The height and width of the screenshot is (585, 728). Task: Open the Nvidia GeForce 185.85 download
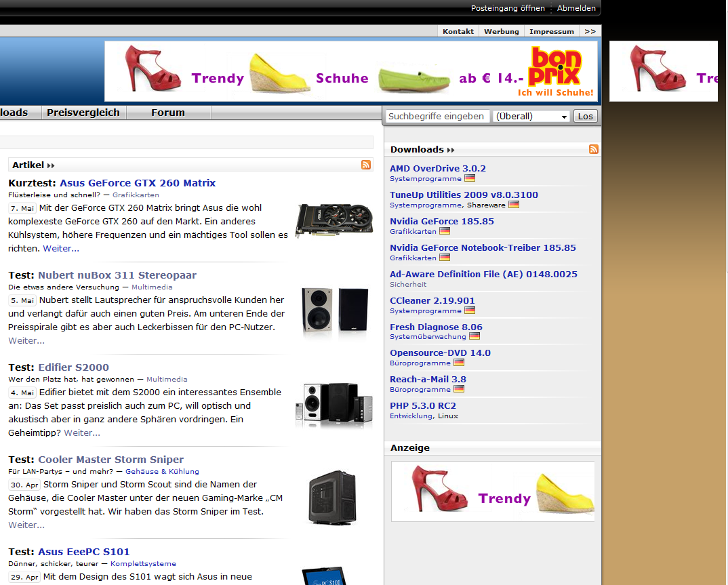coord(441,222)
